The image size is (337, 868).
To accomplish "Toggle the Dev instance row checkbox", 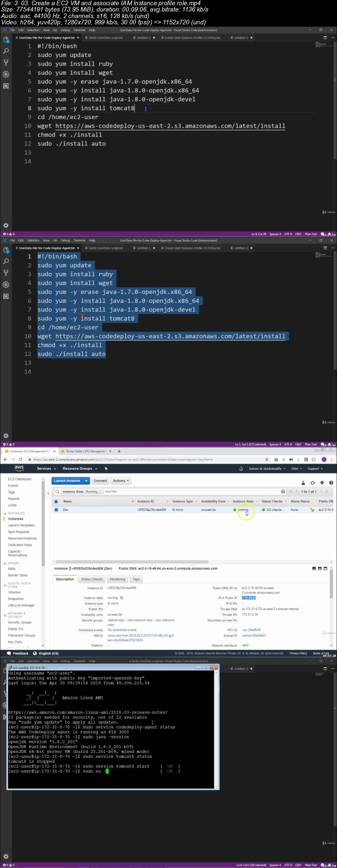I will pyautogui.click(x=56, y=510).
